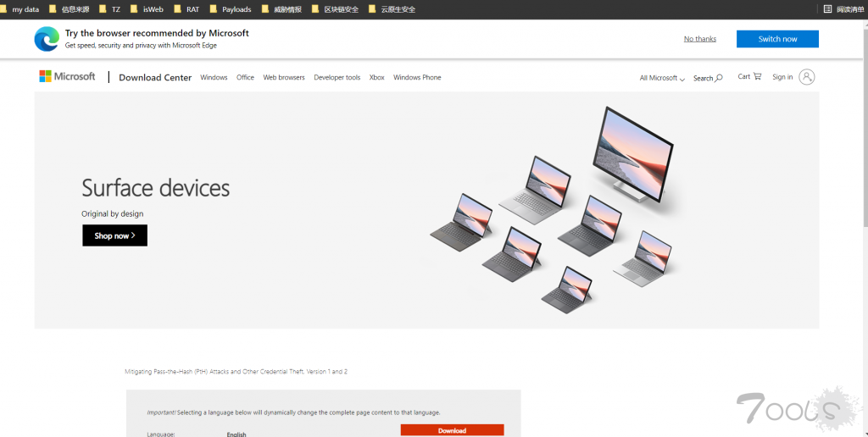Image resolution: width=868 pixels, height=437 pixels.
Task: Click the Sign in text link
Action: coord(782,77)
